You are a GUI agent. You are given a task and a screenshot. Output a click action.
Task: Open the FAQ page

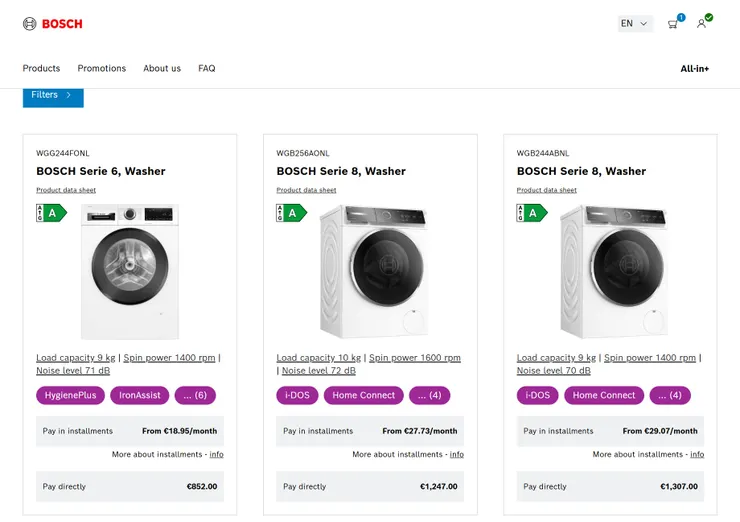(x=207, y=69)
